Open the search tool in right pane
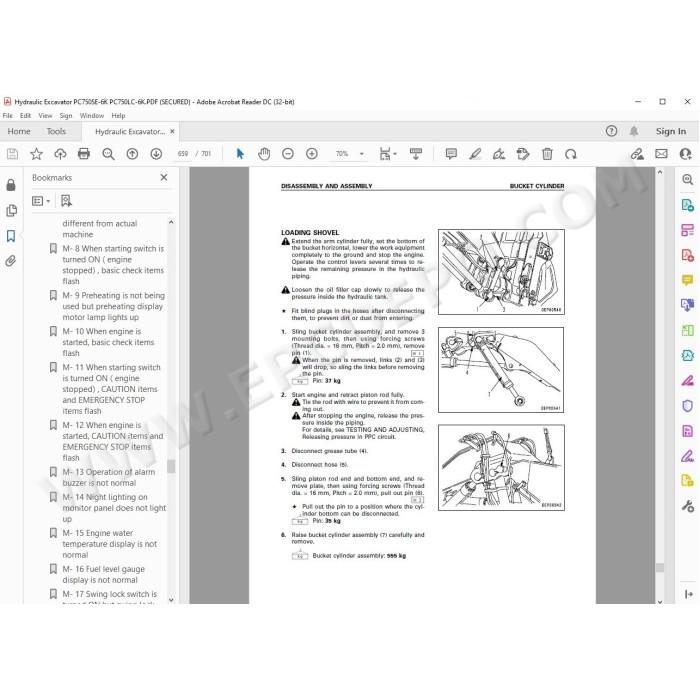The height and width of the screenshot is (700, 700). click(x=688, y=179)
